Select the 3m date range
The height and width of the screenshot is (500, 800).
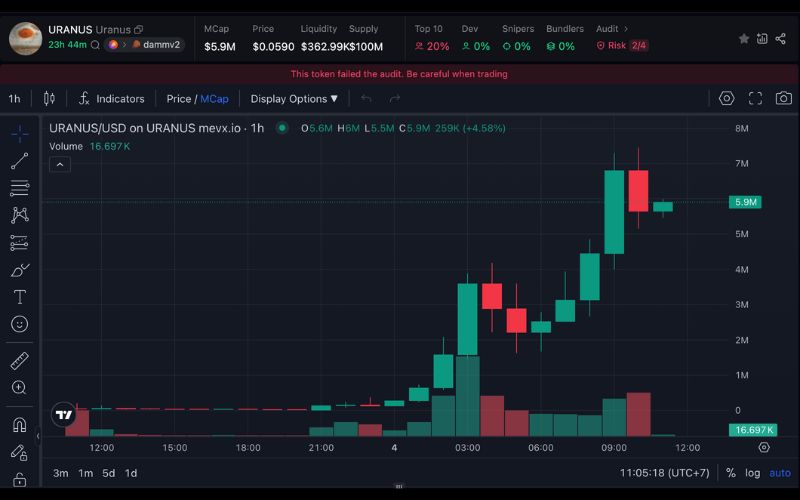coord(61,473)
